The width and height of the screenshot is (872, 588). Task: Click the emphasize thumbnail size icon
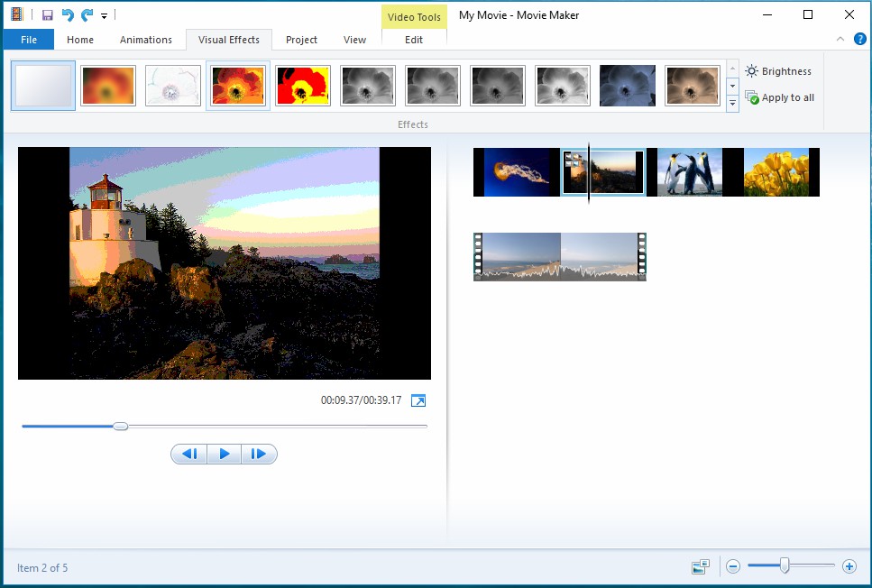coord(700,565)
